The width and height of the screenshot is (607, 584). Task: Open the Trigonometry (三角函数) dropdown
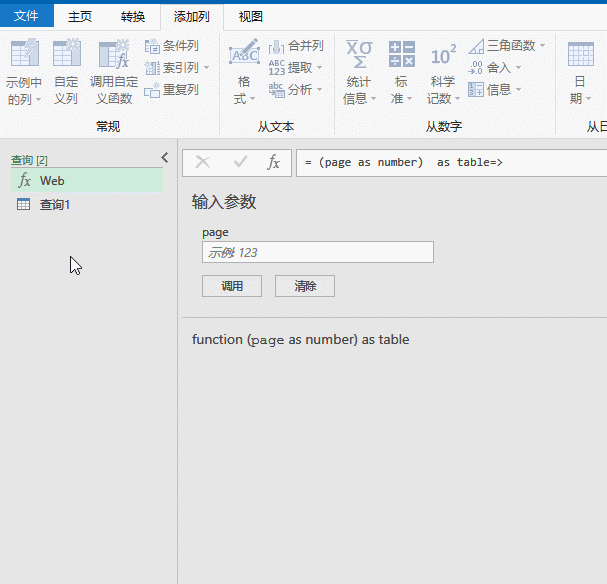(x=542, y=46)
